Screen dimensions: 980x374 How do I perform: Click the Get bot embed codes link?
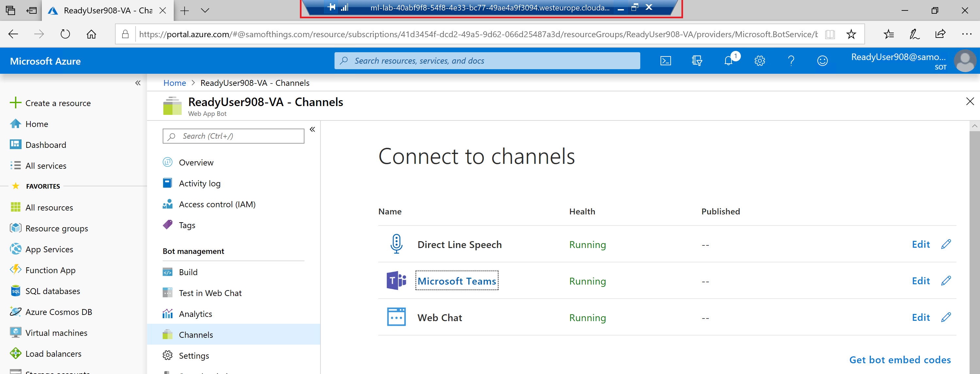(900, 360)
